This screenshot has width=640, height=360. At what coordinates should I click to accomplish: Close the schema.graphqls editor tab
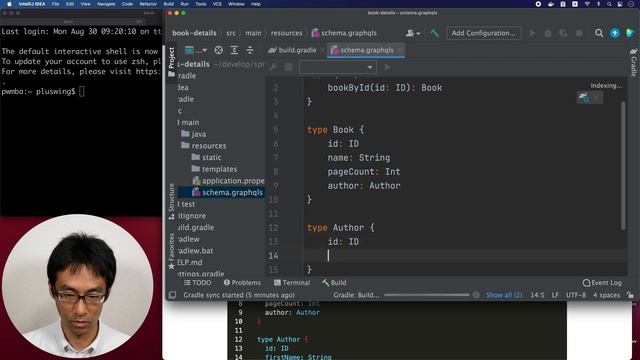(x=400, y=50)
